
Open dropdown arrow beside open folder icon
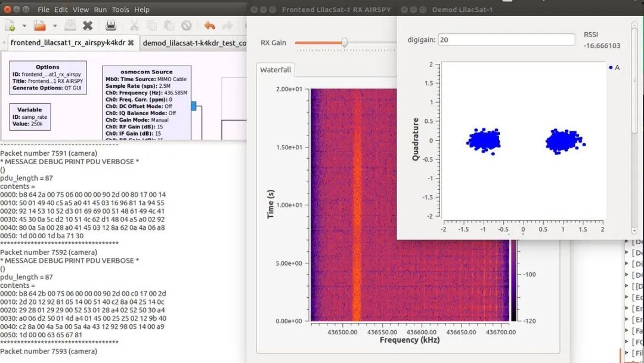point(55,26)
